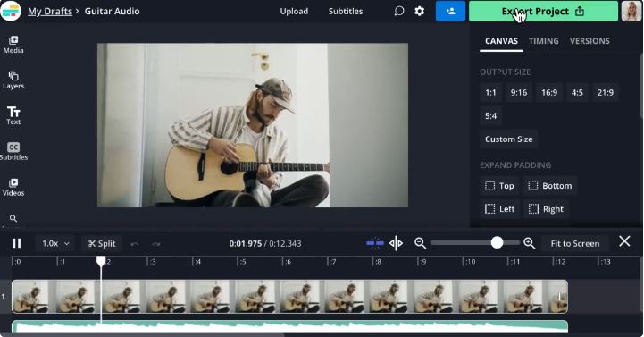Switch to the VERSIONS tab
The height and width of the screenshot is (337, 644).
590,41
